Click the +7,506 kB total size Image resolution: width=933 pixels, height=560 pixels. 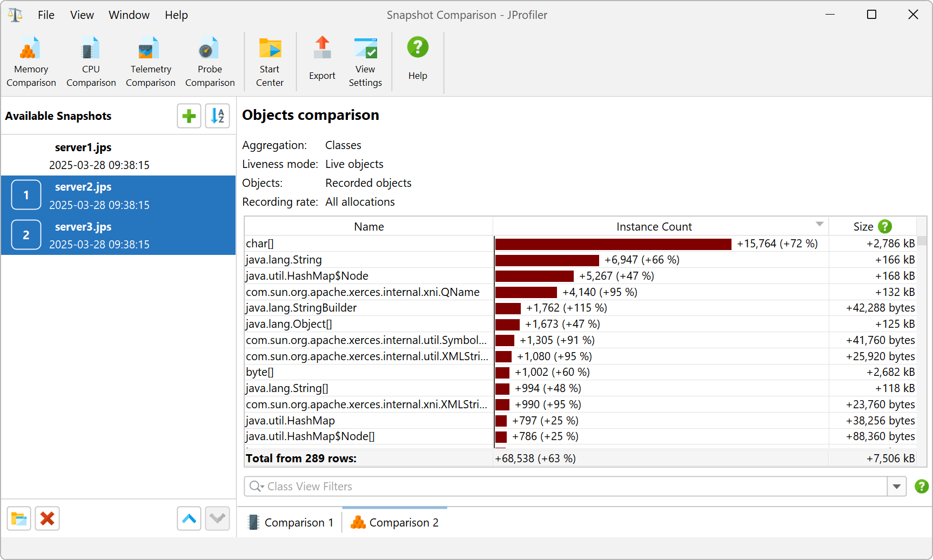pyautogui.click(x=891, y=458)
